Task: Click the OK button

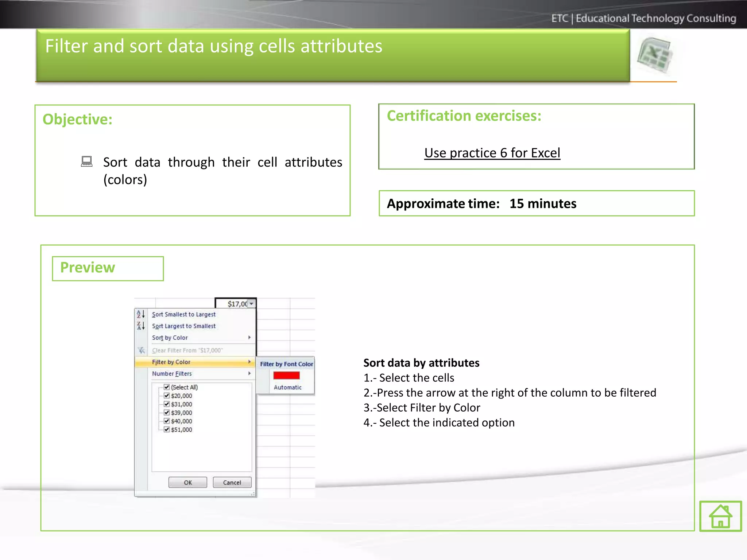Action: (188, 482)
